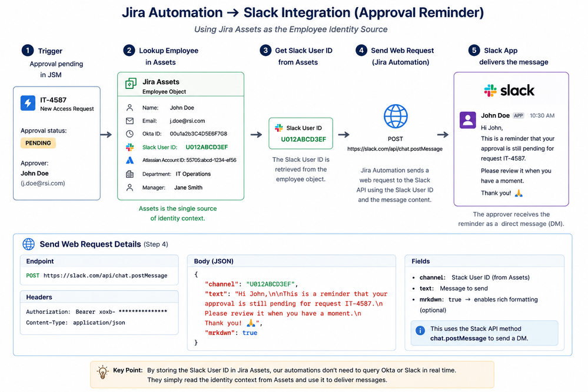The width and height of the screenshot is (588, 392).
Task: Click 'Content-Type: application/json' header line
Action: coord(75,323)
